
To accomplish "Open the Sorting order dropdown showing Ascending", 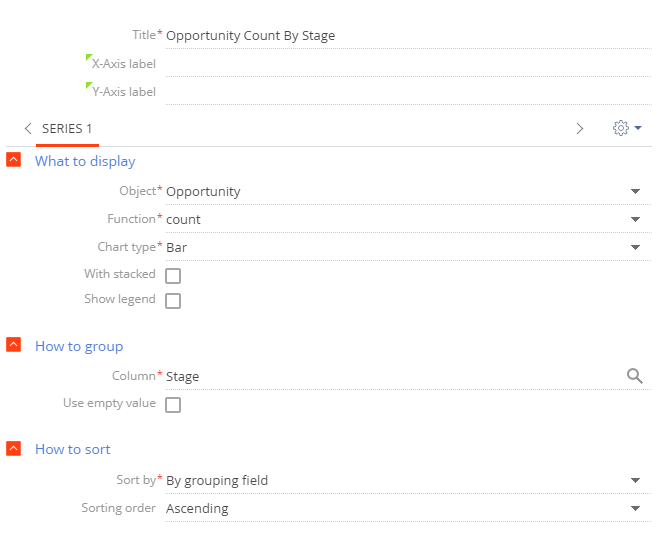I will pyautogui.click(x=408, y=509).
